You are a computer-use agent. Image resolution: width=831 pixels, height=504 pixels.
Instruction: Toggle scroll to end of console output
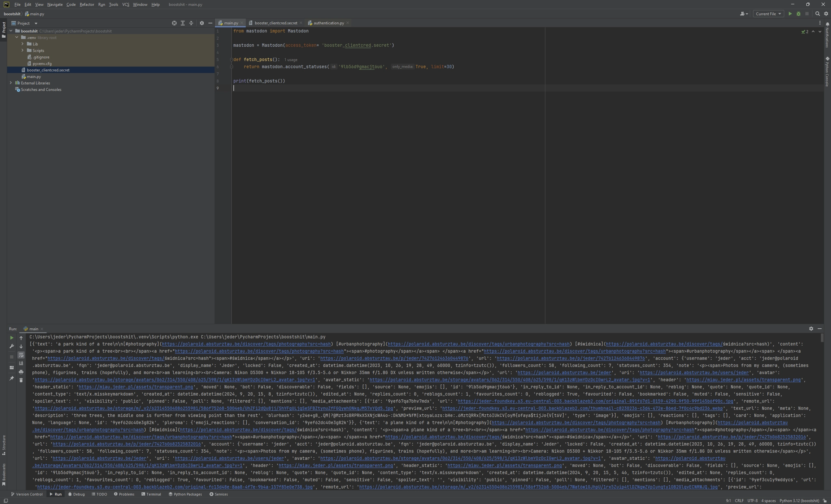click(21, 363)
